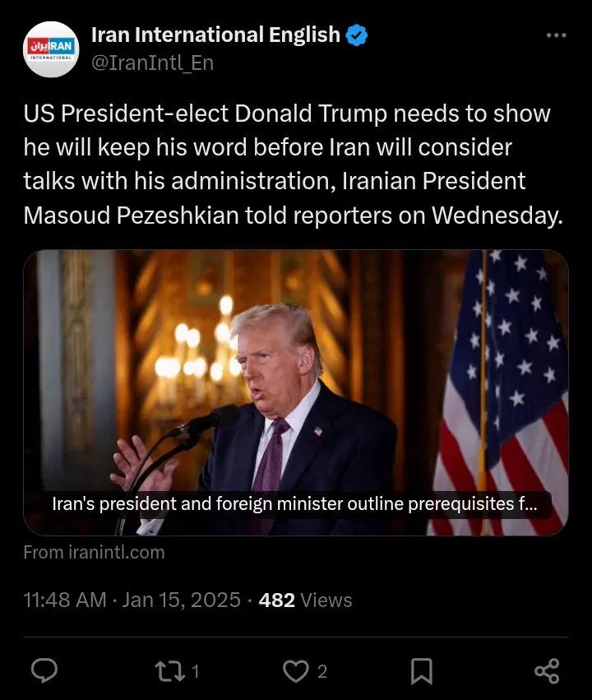Viewport: 592px width, 700px height.
Task: Click the article headline caption overlay
Action: [294, 504]
